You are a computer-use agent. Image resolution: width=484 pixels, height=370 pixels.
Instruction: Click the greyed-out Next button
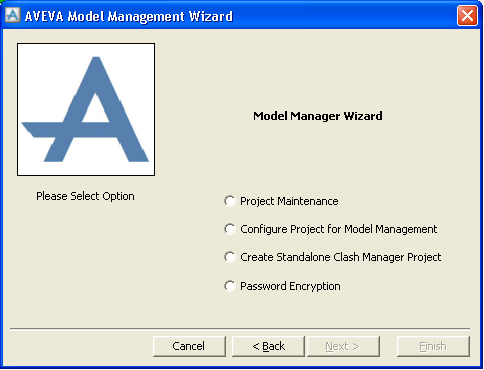343,346
